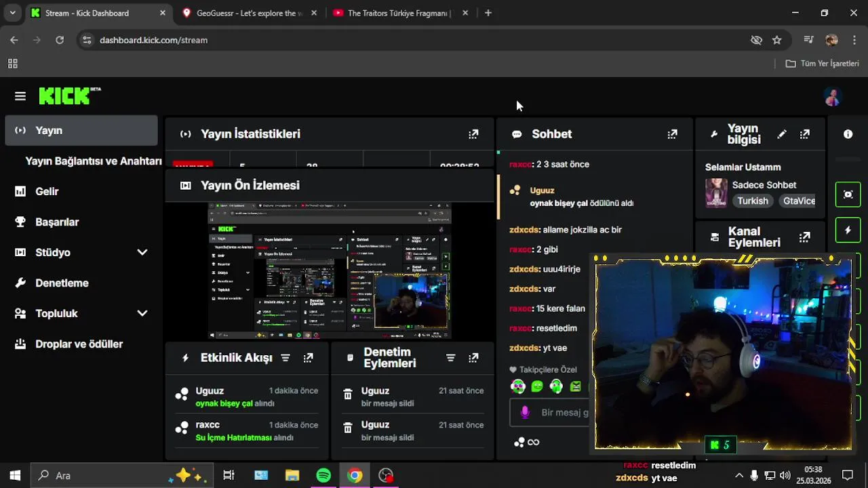
Task: Open File Explorer from the taskbar
Action: pyautogui.click(x=292, y=475)
